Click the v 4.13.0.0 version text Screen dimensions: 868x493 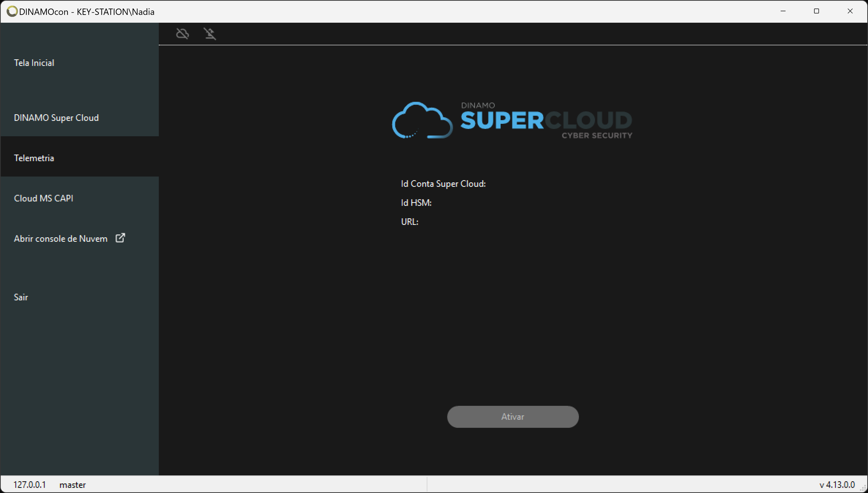[x=837, y=484]
